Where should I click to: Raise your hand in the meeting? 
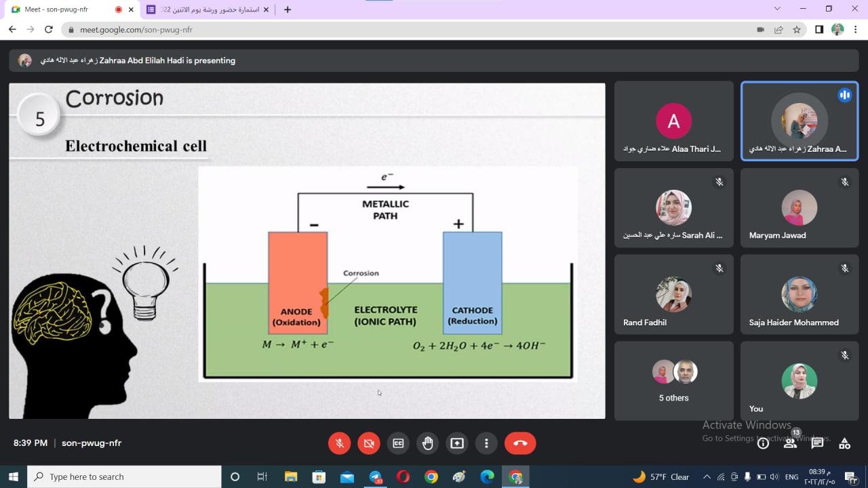427,443
